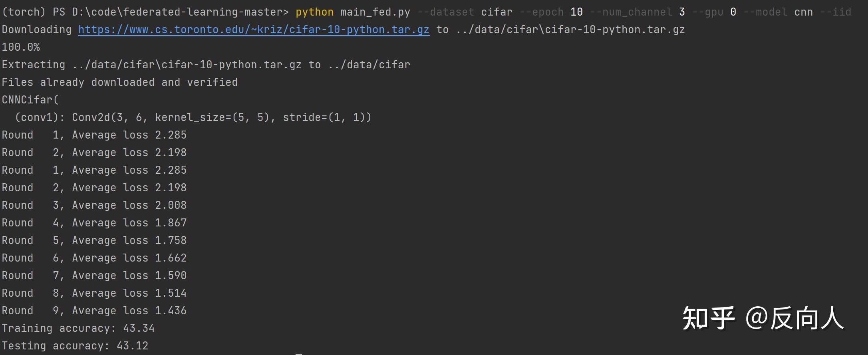Open the cifar-10-python.tar.gz download URL
The image size is (868, 355).
(254, 30)
